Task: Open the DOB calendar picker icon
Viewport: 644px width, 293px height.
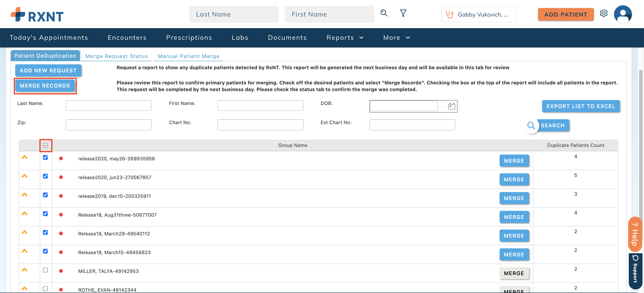Action: 451,106
